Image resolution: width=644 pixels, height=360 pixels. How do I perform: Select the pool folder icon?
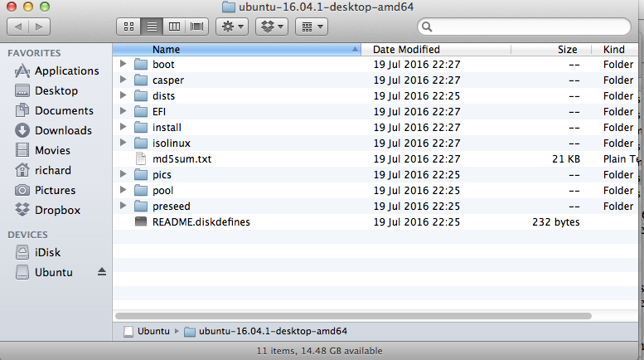(x=141, y=190)
